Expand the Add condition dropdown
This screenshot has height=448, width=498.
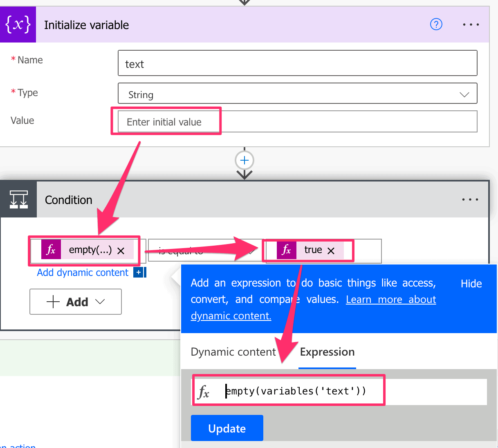(99, 302)
